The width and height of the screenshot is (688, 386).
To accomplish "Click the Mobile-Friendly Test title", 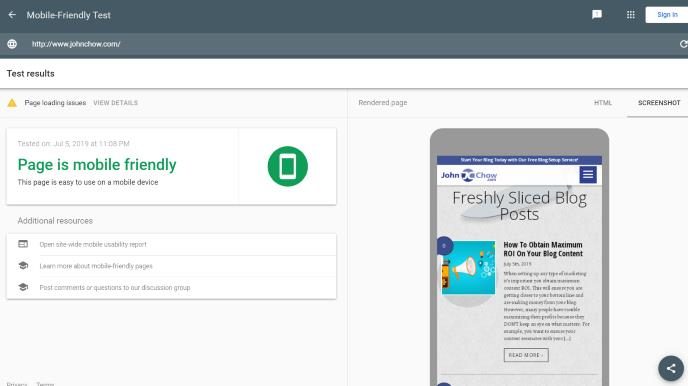I will tap(68, 15).
